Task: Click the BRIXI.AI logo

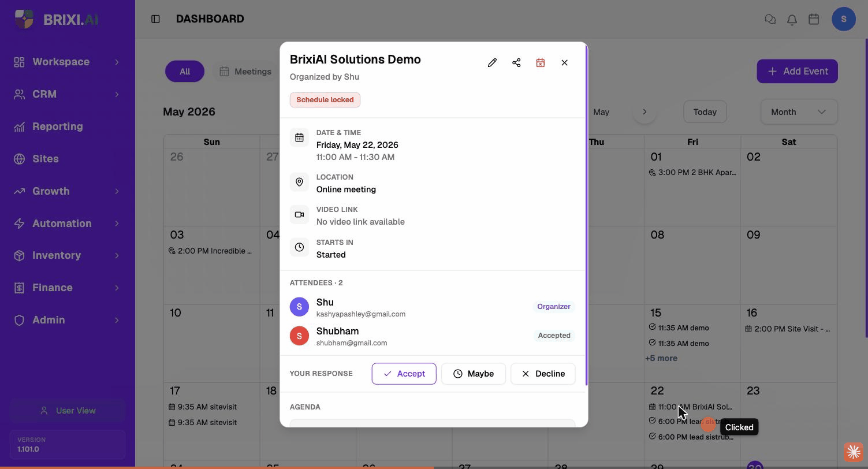Action: [56, 19]
